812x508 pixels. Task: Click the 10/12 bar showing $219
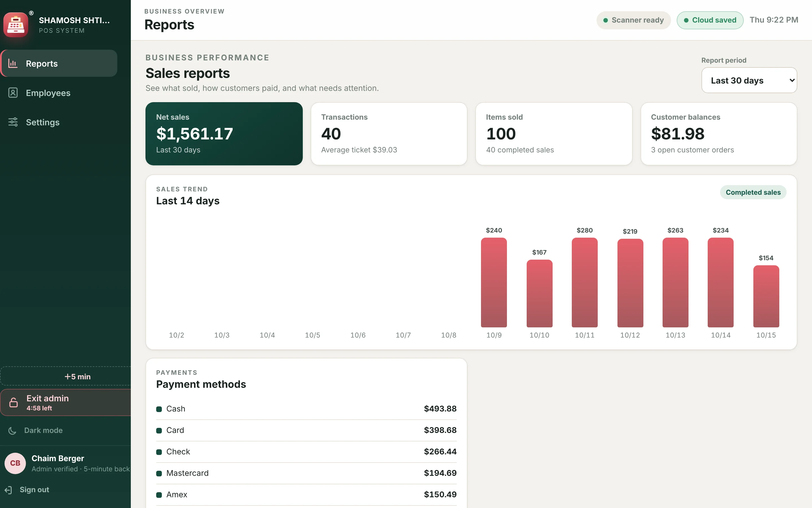tap(630, 283)
